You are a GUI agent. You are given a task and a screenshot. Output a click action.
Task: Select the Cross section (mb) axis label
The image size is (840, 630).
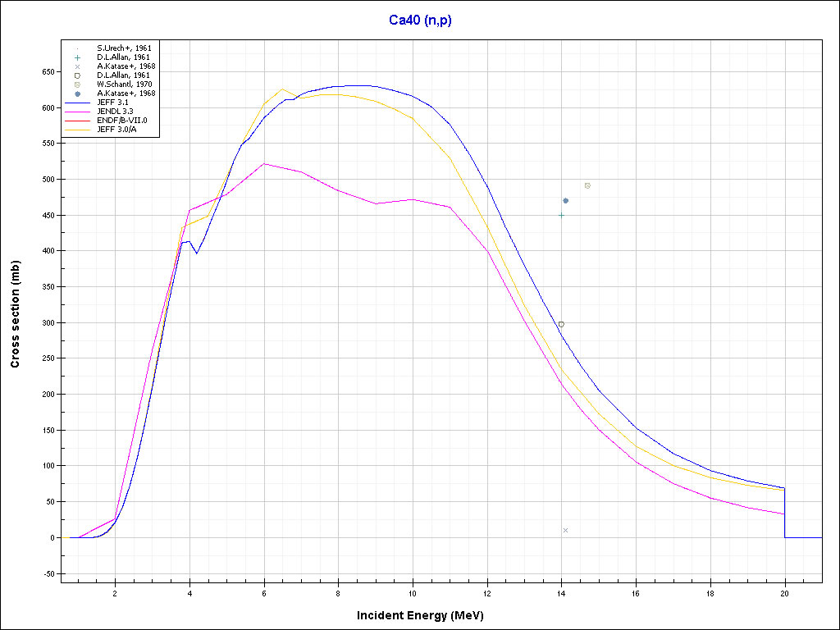[16, 314]
